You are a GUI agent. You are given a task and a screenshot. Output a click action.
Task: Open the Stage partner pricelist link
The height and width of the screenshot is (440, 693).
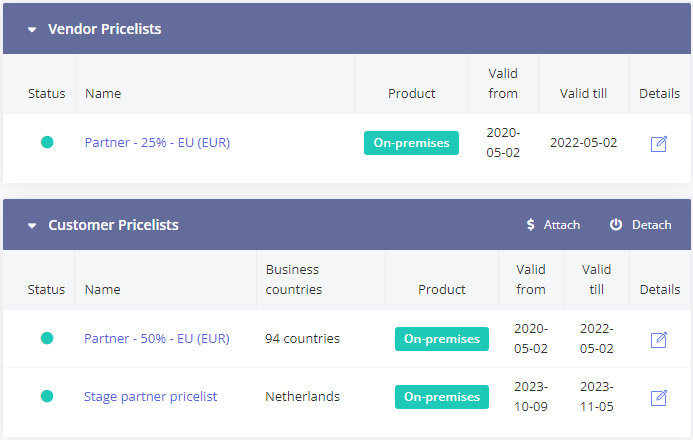(150, 397)
